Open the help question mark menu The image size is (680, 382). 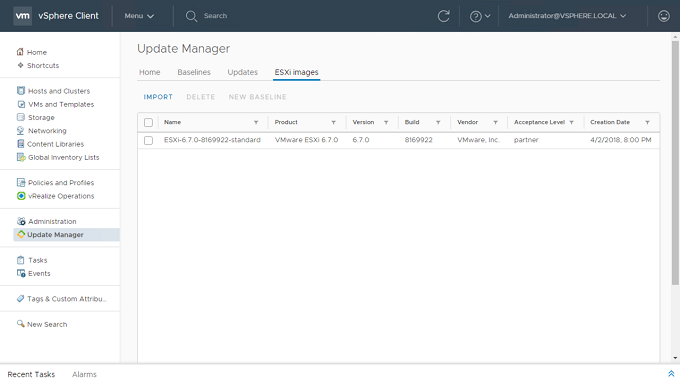(480, 16)
